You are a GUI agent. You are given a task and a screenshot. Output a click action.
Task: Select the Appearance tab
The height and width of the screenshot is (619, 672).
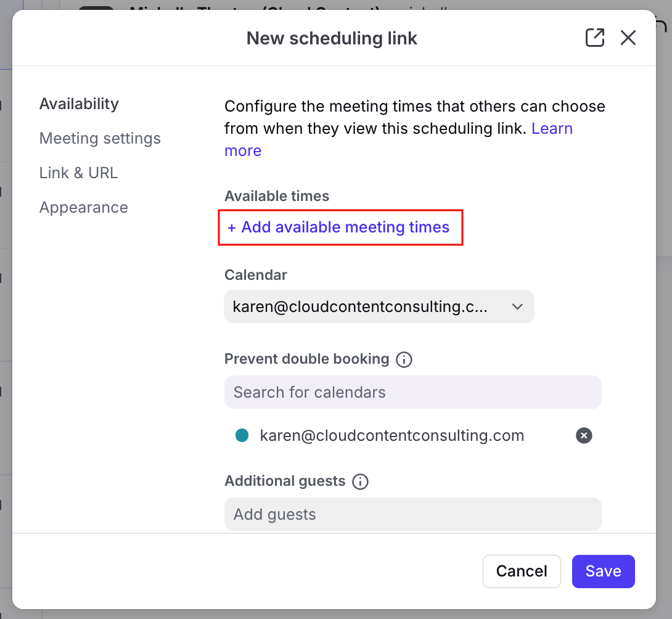tap(84, 207)
